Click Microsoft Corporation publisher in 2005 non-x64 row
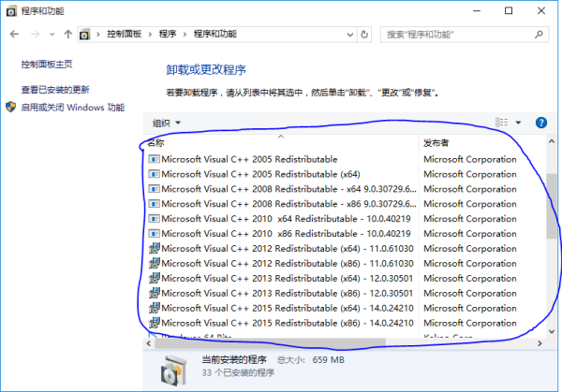This screenshot has width=562, height=392. coord(470,159)
